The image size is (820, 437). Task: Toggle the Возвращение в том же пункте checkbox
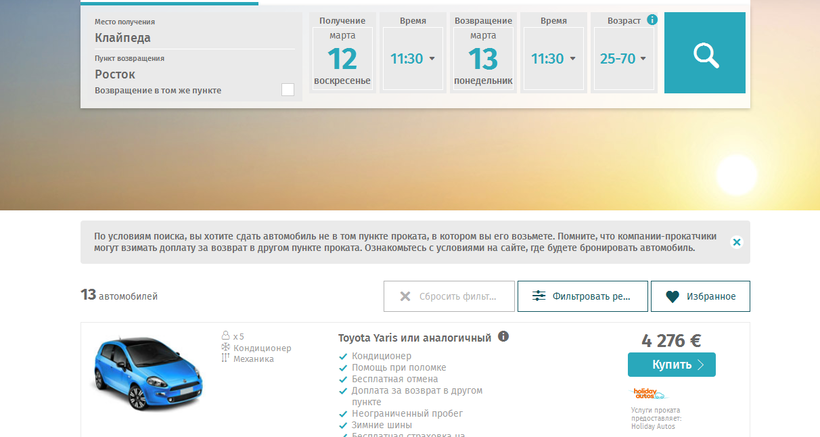288,90
